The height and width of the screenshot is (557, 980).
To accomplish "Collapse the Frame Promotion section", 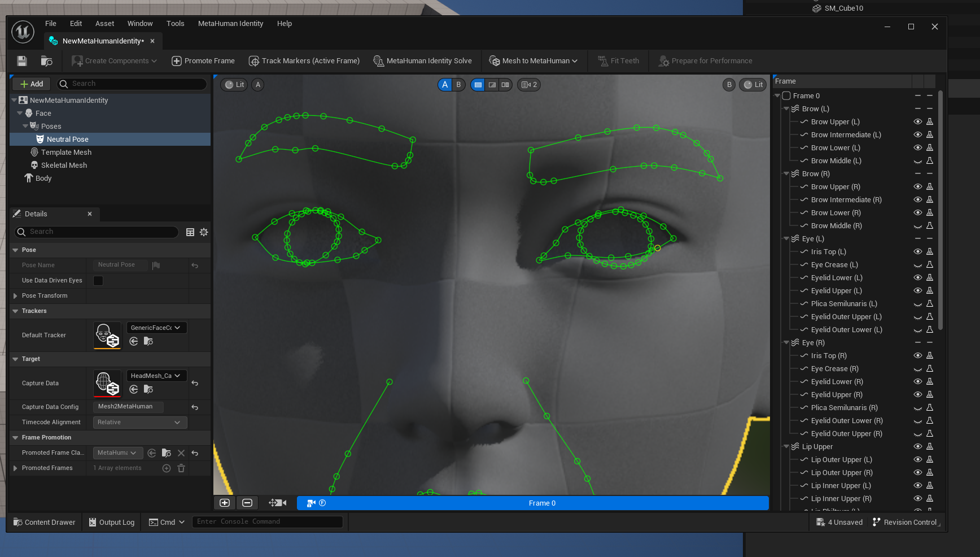I will tap(15, 438).
